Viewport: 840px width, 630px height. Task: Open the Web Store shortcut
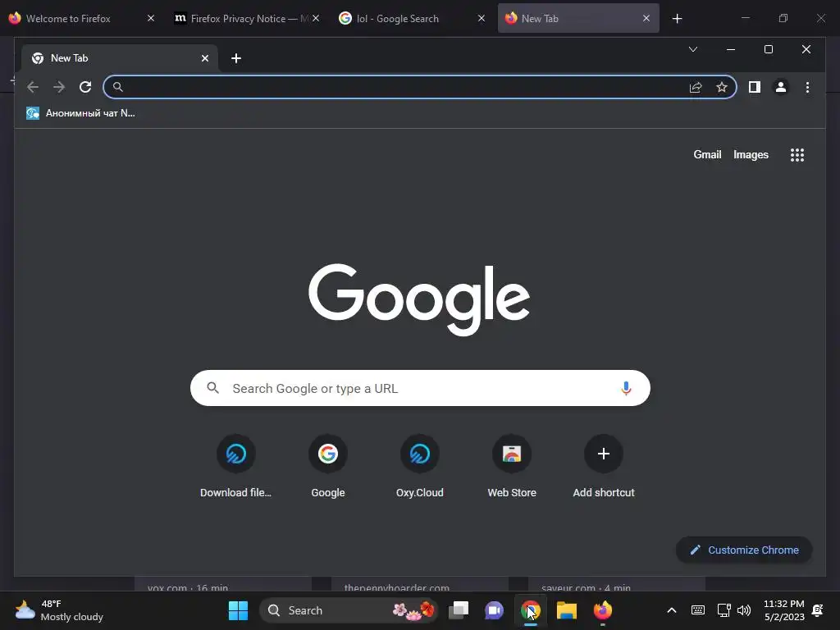512,466
